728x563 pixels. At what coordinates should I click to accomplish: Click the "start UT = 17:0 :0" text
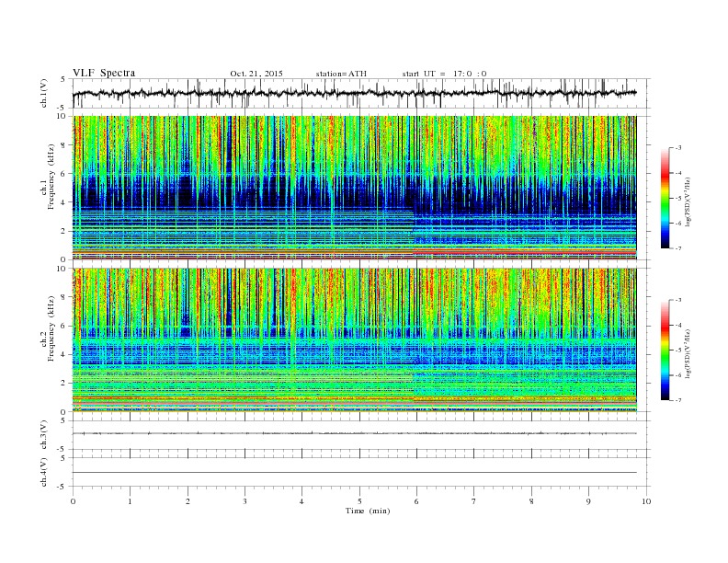coord(444,74)
